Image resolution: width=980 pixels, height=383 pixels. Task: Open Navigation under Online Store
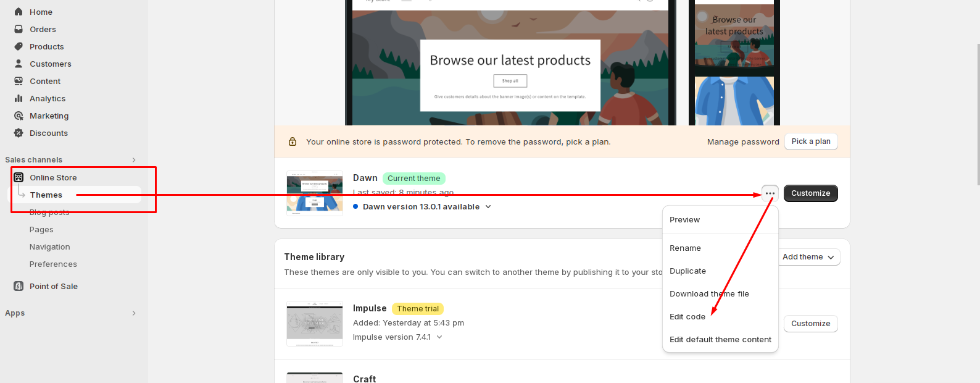50,246
